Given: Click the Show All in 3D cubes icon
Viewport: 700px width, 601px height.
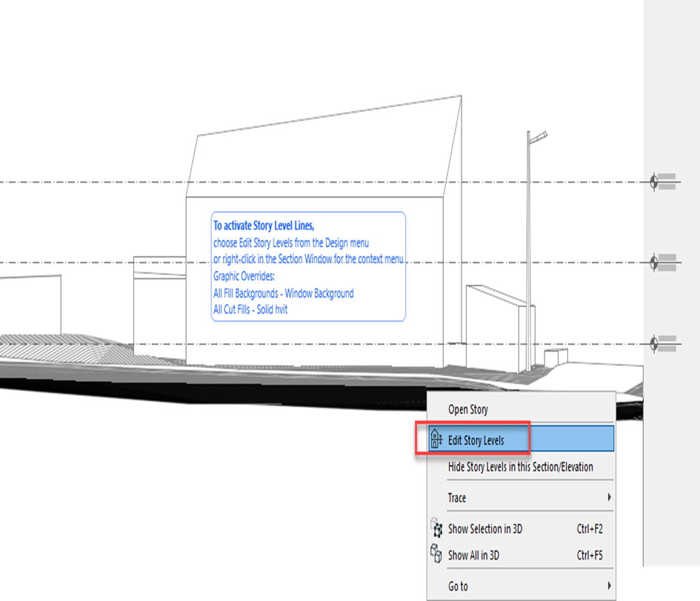Looking at the screenshot, I should coord(436,554).
